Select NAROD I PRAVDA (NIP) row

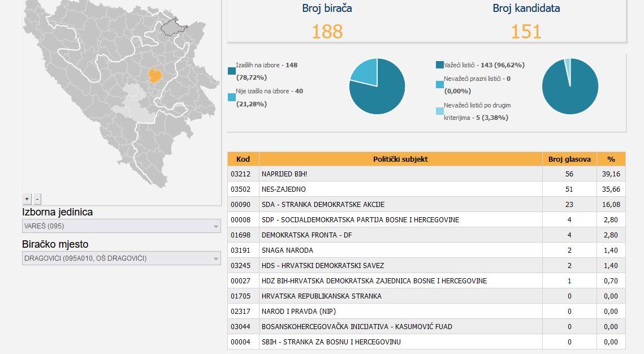tap(426, 311)
